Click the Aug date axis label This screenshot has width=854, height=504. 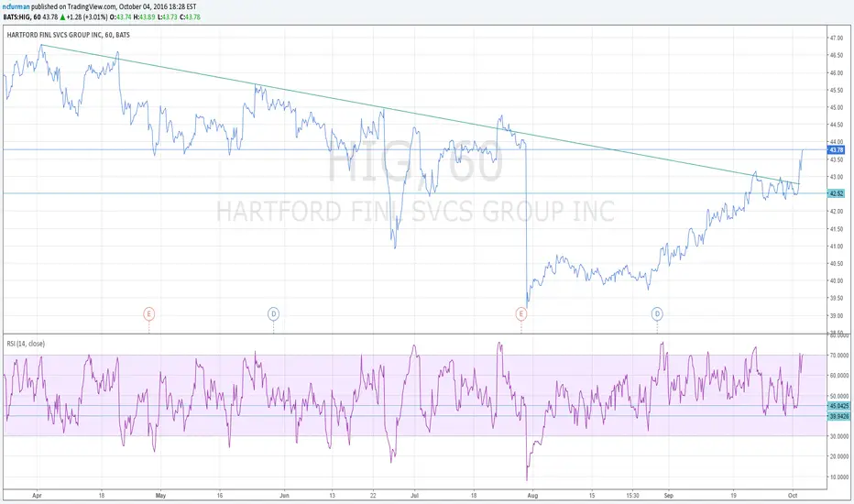point(532,495)
